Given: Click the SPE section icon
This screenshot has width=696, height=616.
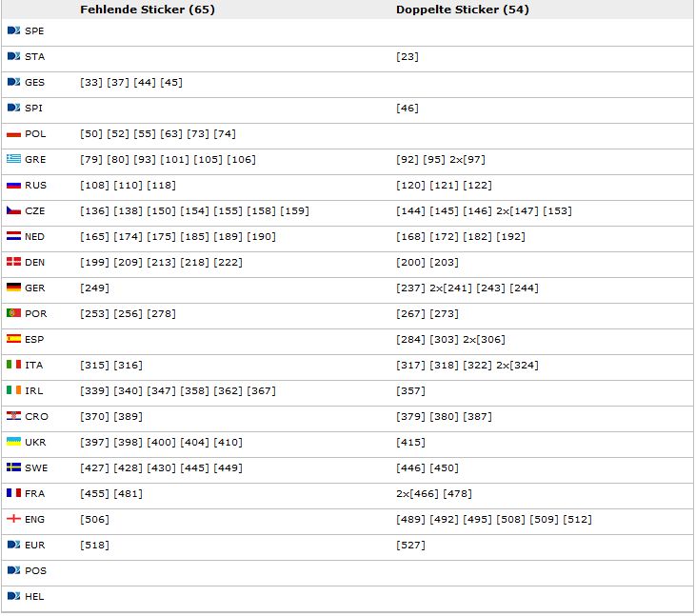Looking at the screenshot, I should coord(13,30).
